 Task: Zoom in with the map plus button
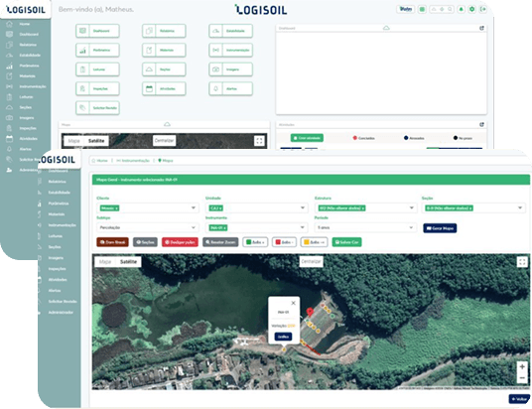click(x=522, y=366)
